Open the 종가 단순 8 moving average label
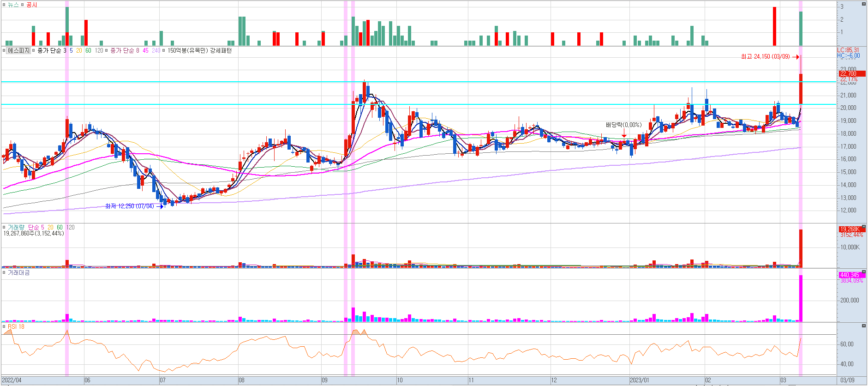This screenshot has width=868, height=386. point(125,51)
